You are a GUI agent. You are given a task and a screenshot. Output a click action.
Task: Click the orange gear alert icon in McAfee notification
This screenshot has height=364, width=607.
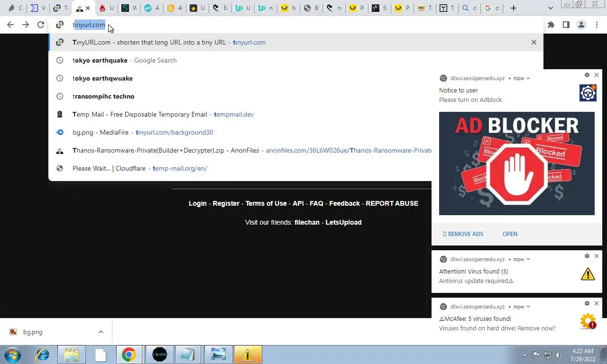pos(588,321)
